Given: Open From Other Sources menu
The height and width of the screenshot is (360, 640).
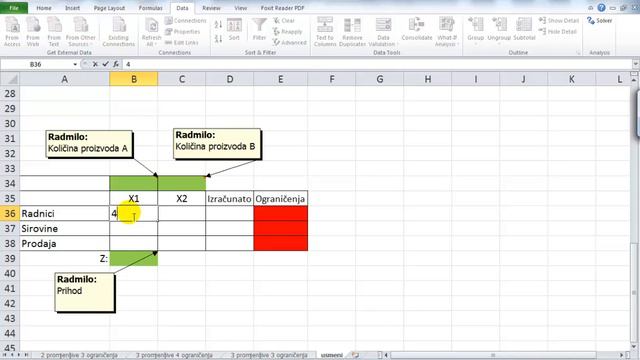Looking at the screenshot, I should (80, 32).
